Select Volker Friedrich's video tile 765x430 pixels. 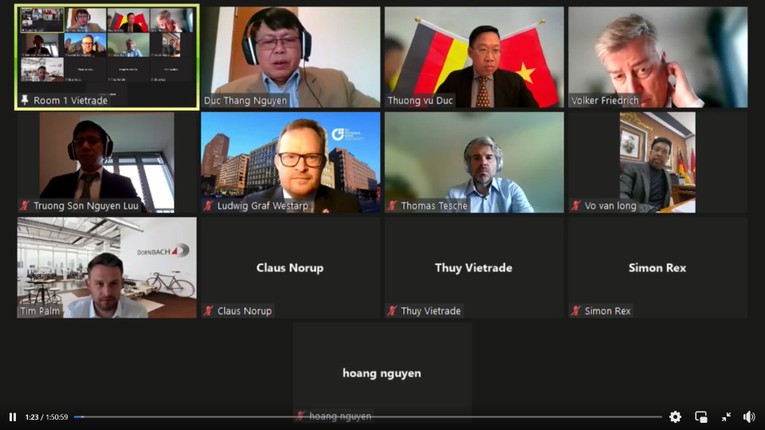(x=658, y=57)
